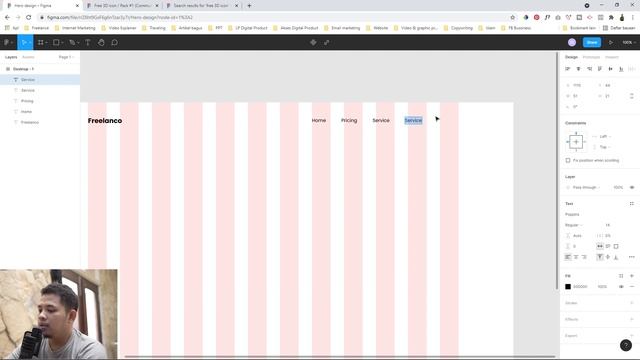Set text align center in Text section
The width and height of the screenshot is (640, 360).
(x=576, y=257)
